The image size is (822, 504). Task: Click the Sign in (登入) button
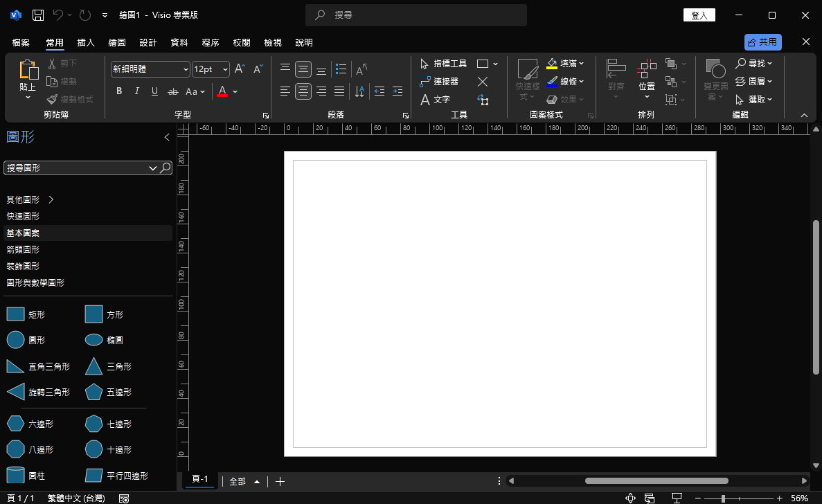point(699,15)
